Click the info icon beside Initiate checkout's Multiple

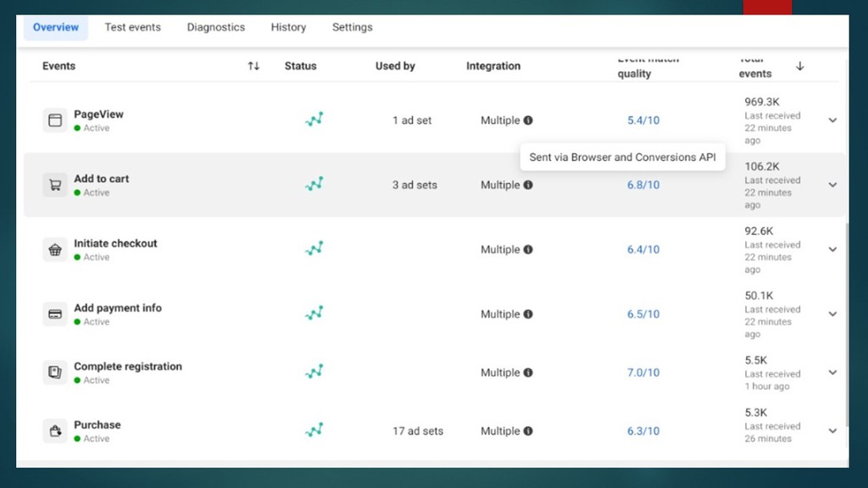point(528,250)
